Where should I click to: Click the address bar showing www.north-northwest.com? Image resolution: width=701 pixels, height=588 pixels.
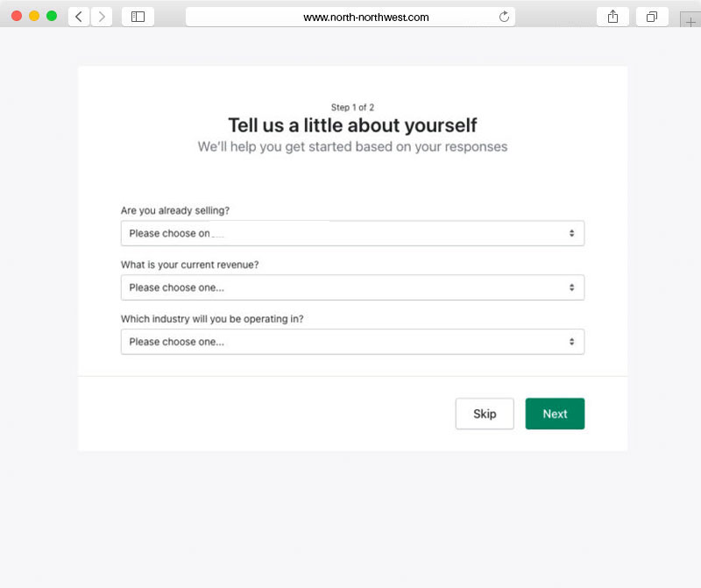click(x=350, y=17)
